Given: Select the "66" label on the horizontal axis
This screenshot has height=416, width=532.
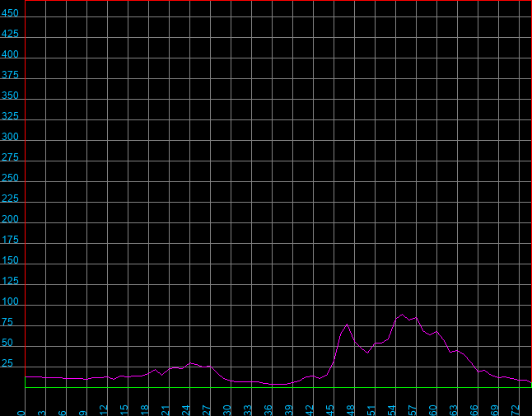Looking at the screenshot, I should (474, 410).
